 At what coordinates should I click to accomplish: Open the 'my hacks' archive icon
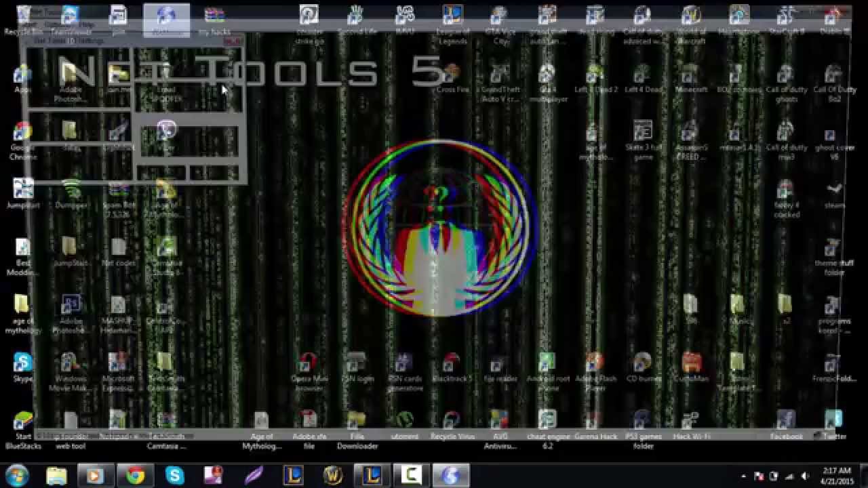pos(214,20)
